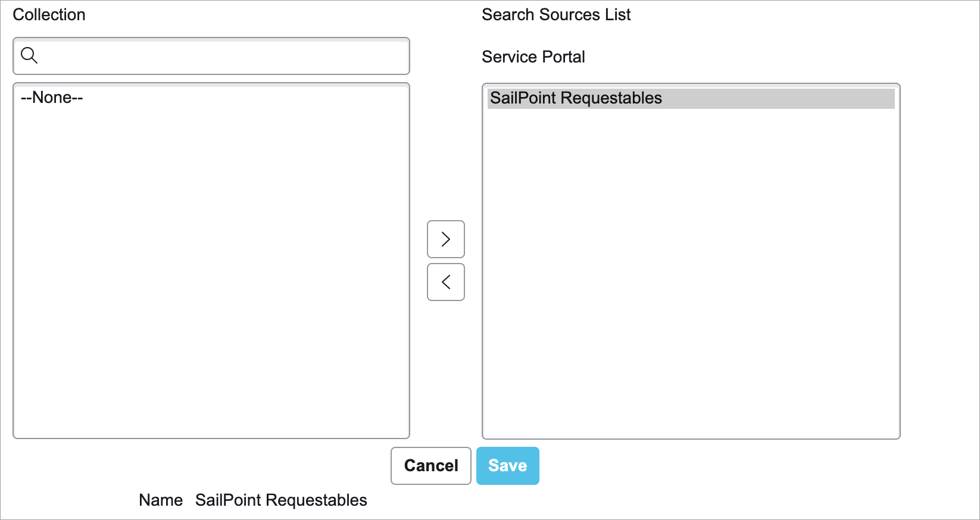This screenshot has height=520, width=980.
Task: Click the Search Sources List heading
Action: (556, 15)
